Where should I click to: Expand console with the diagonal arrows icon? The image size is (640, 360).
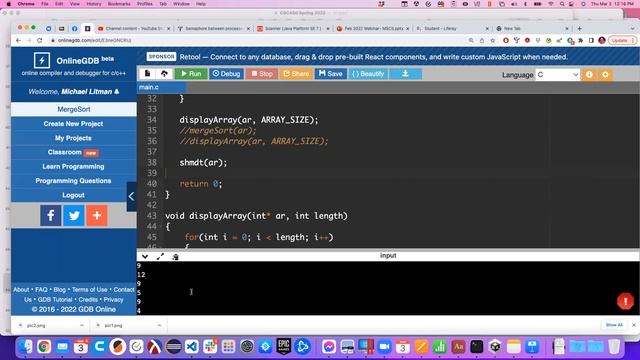coord(160,256)
